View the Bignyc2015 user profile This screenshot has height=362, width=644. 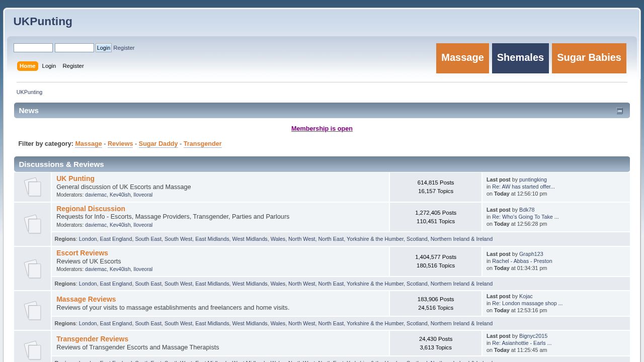click(533, 336)
